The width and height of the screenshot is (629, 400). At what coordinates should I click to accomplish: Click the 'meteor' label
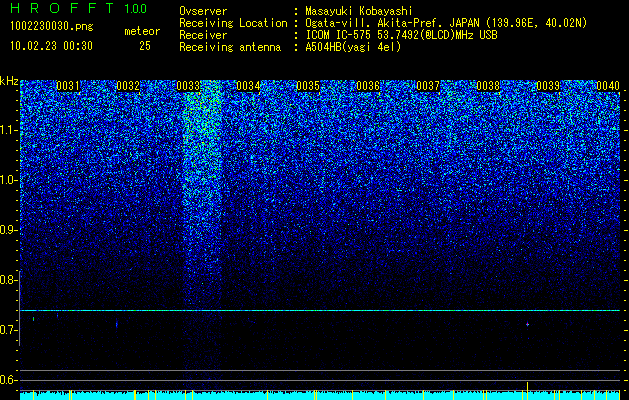click(x=142, y=31)
